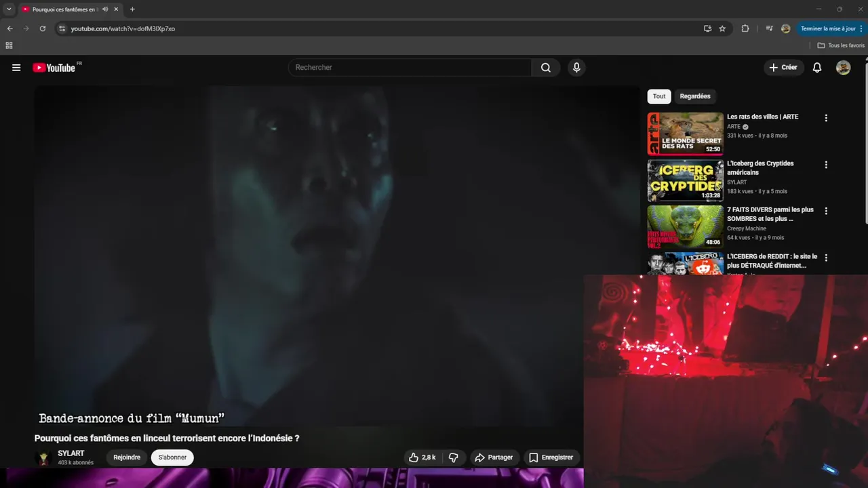
Task: Open media controls in browser toolbar
Action: coord(769,28)
